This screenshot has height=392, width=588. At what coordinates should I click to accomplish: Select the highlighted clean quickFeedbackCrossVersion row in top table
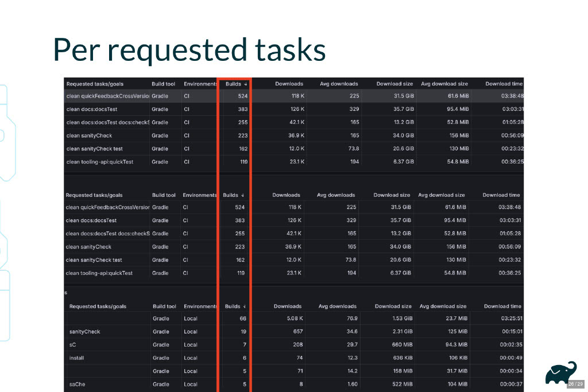pos(293,96)
